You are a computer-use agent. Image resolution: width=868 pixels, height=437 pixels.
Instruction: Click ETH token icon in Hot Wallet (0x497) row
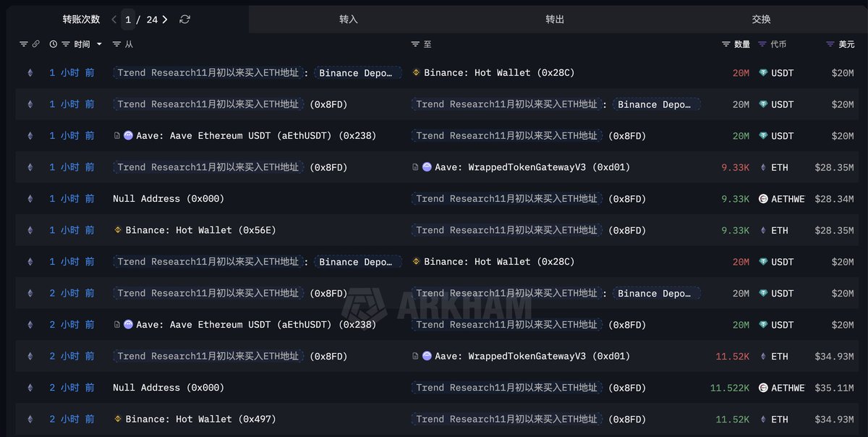[763, 419]
